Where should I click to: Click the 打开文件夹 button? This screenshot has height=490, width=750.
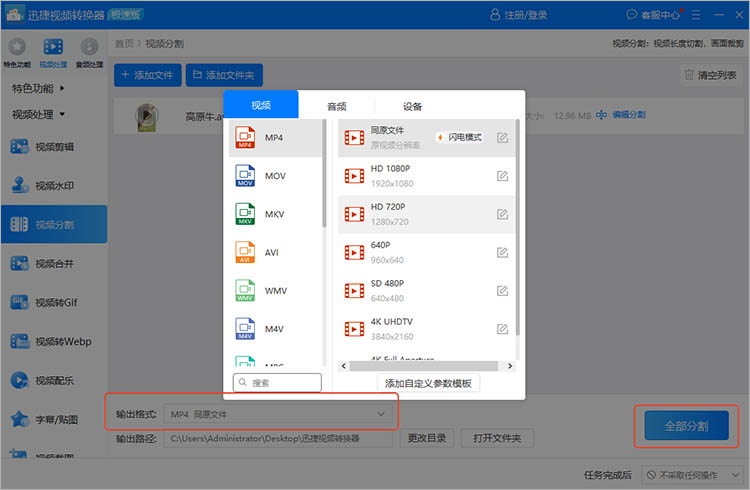497,438
